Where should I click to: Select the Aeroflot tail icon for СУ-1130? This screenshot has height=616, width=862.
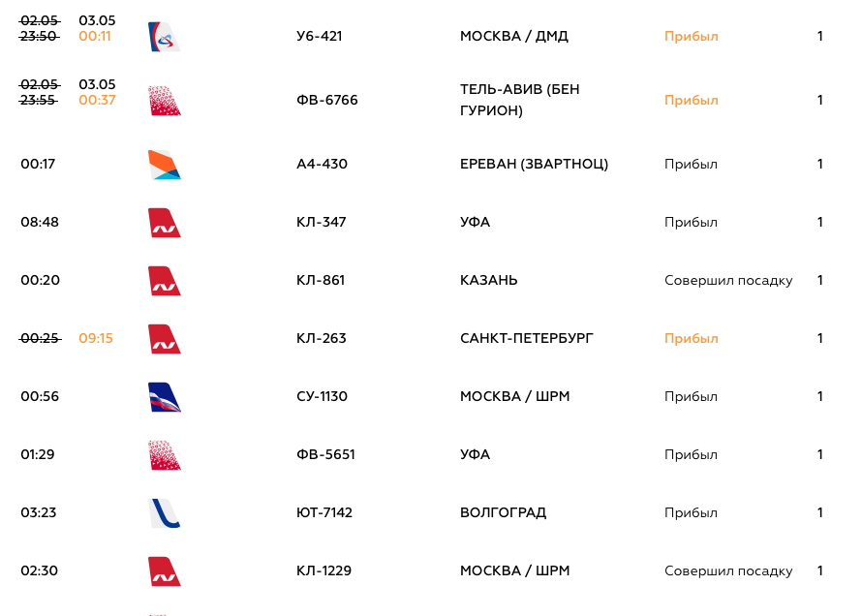coord(165,397)
